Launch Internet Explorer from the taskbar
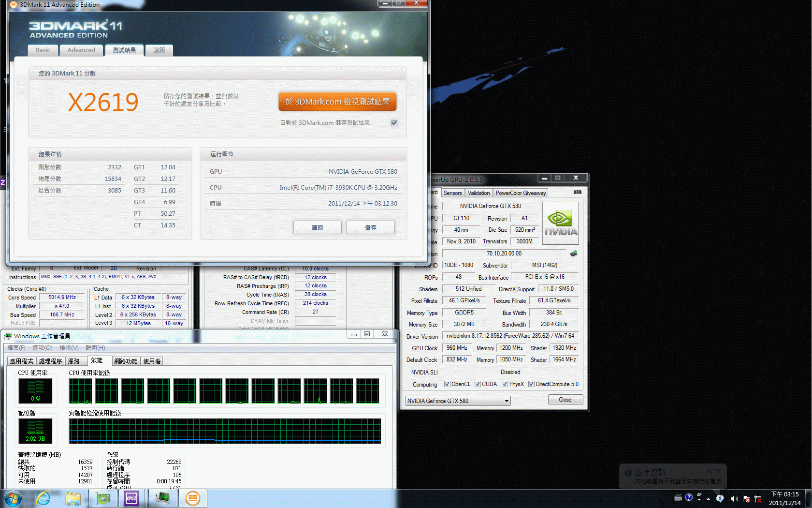This screenshot has width=812, height=508. (x=43, y=498)
